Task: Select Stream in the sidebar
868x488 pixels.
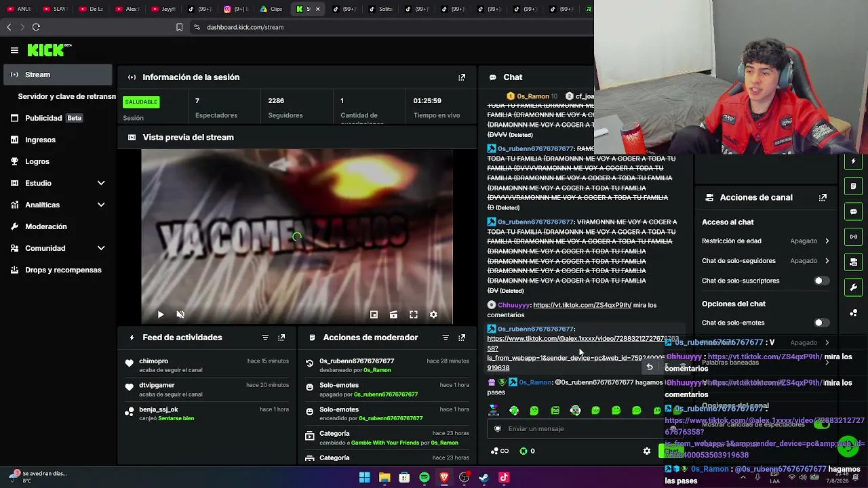Action: (x=58, y=75)
